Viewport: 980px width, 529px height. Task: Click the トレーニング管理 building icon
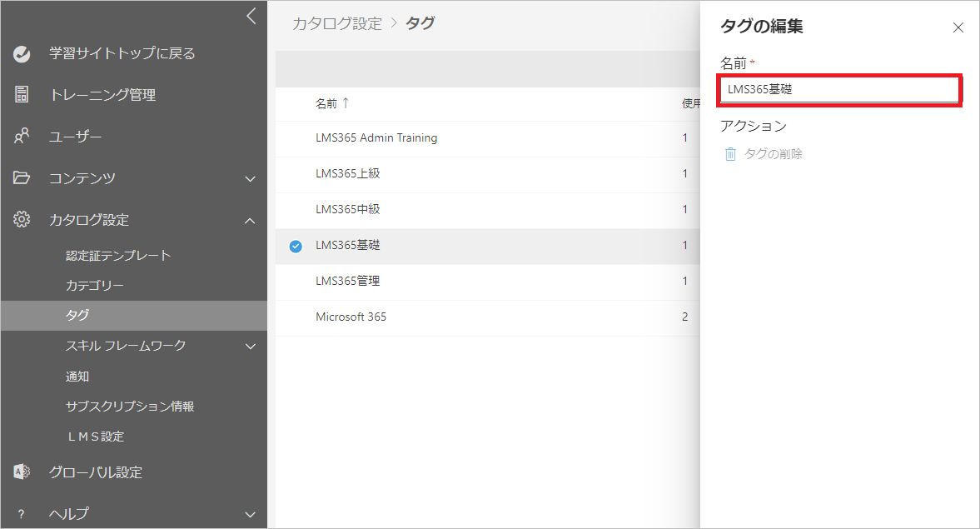click(22, 94)
